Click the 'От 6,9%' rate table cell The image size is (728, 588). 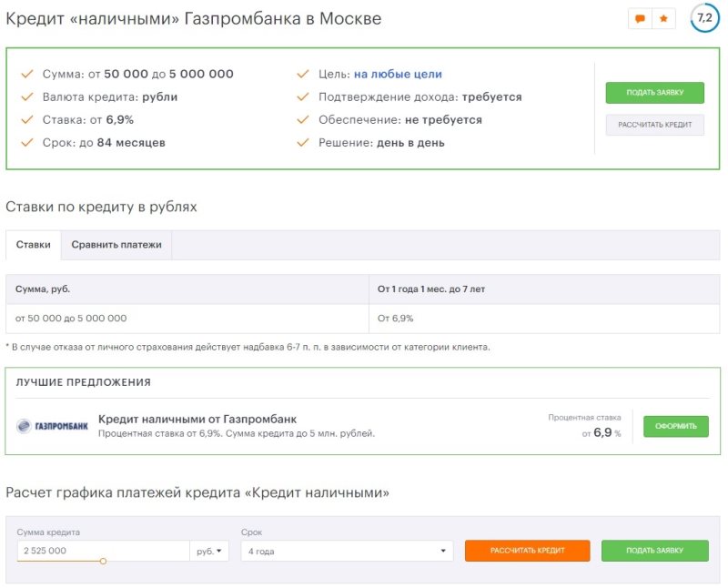tap(544, 319)
